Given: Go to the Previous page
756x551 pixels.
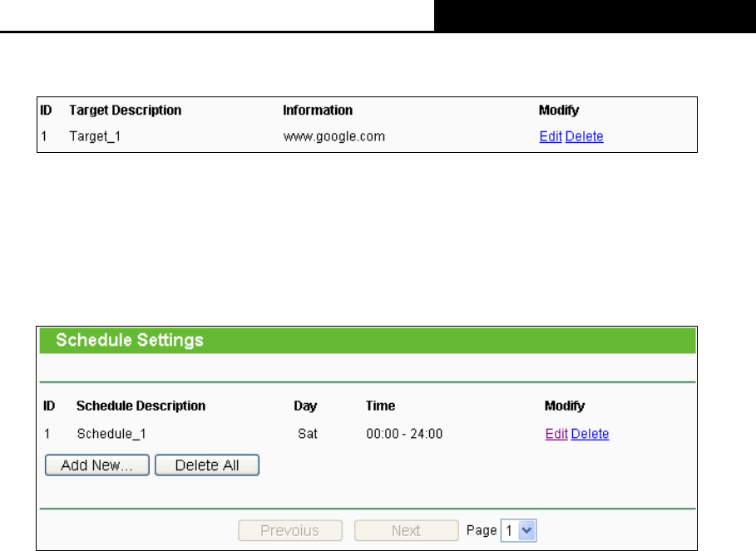Looking at the screenshot, I should pos(289,530).
